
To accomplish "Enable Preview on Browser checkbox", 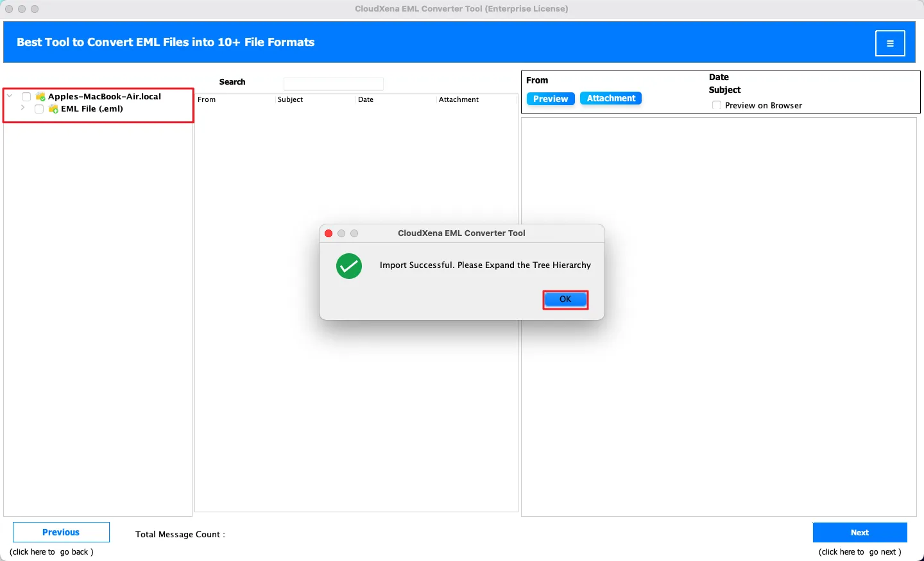I will 717,105.
